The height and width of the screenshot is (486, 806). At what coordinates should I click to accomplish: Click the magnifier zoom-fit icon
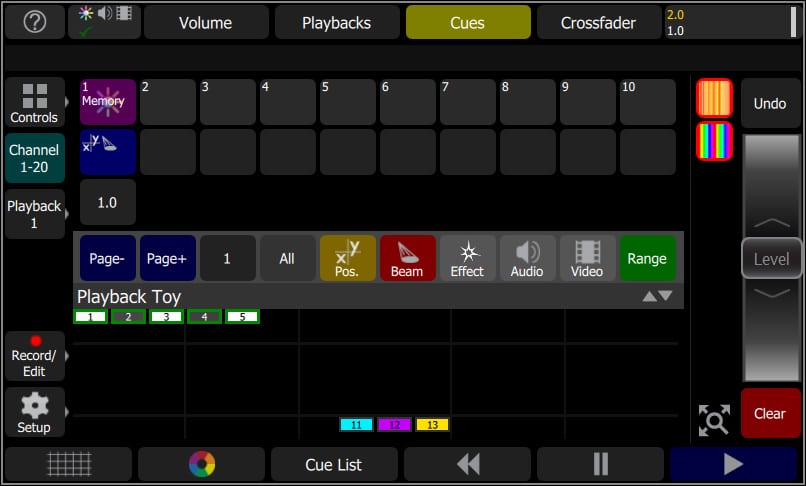(714, 421)
